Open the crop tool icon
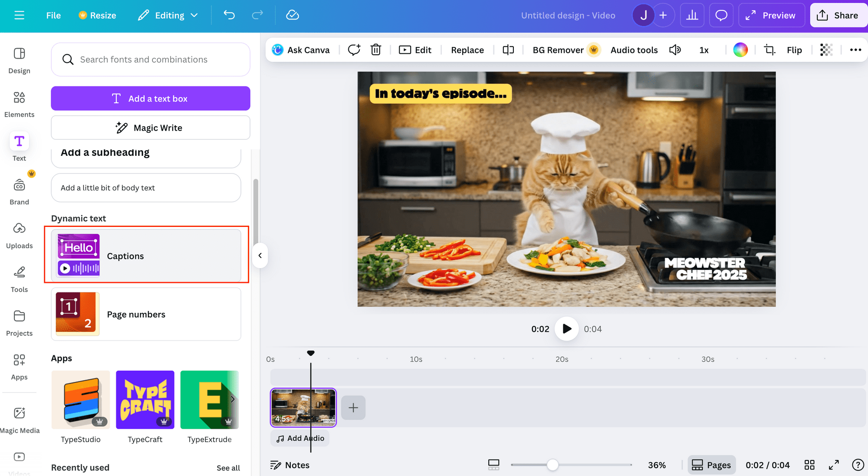Image resolution: width=868 pixels, height=476 pixels. click(x=769, y=50)
